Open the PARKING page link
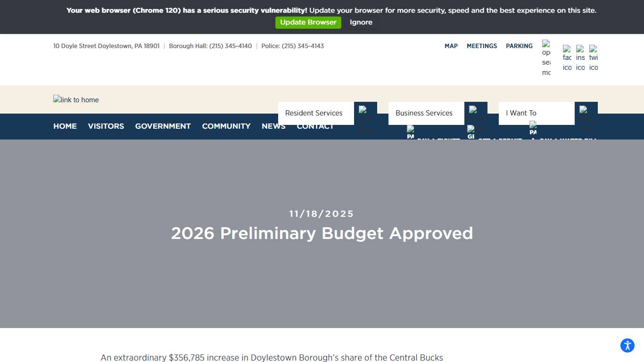This screenshot has height=362, width=644. (519, 46)
